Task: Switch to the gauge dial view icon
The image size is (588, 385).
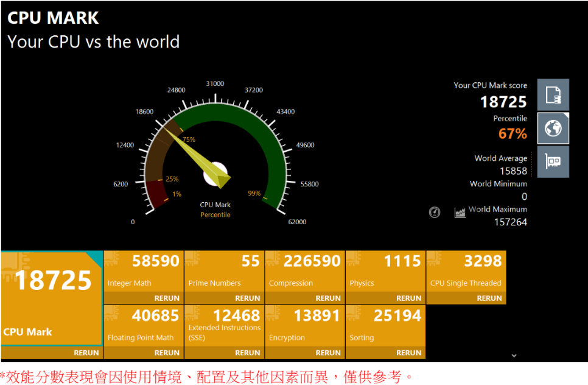Action: (x=434, y=212)
